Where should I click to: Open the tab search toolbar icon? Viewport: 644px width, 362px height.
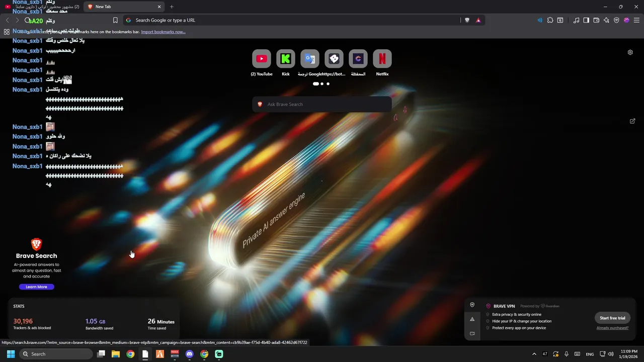tap(560, 20)
